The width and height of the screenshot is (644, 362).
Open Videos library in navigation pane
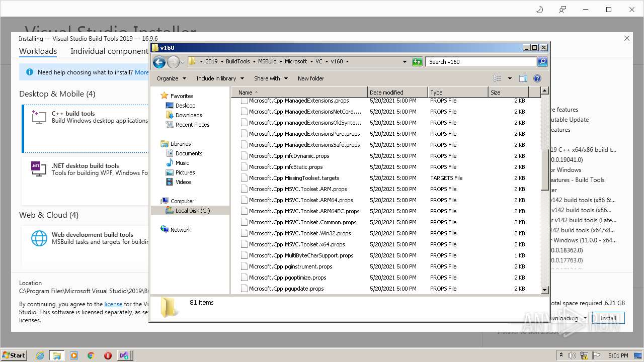pos(183,182)
